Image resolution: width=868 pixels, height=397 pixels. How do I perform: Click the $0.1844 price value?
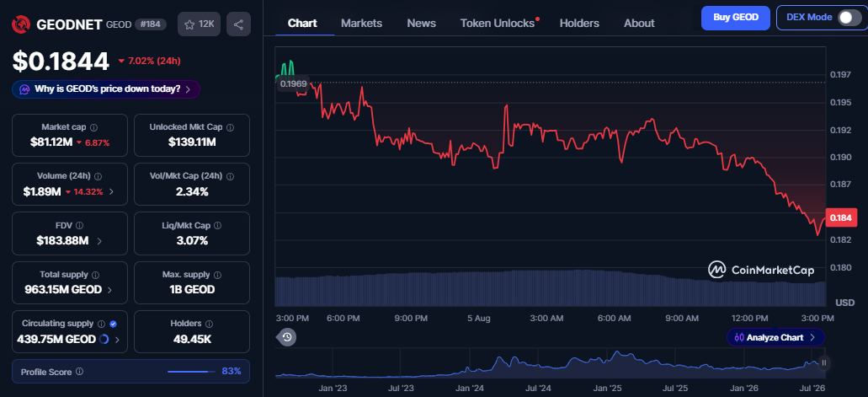[61, 62]
